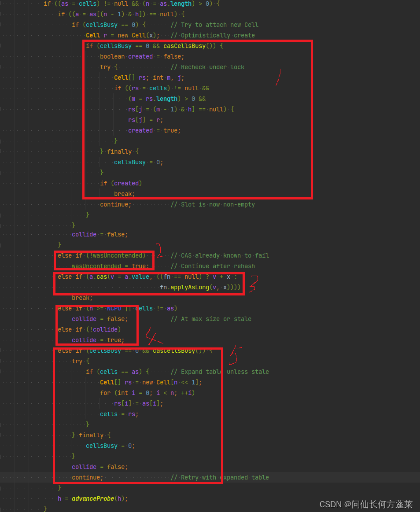Click the line 'else if (n >= NCPU || cells != as)'
420x513 pixels.
coord(118,309)
